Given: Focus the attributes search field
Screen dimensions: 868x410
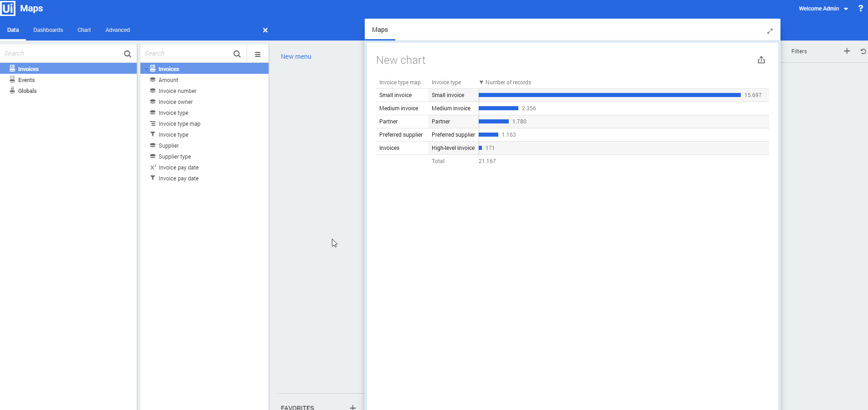Looking at the screenshot, I should coord(185,54).
